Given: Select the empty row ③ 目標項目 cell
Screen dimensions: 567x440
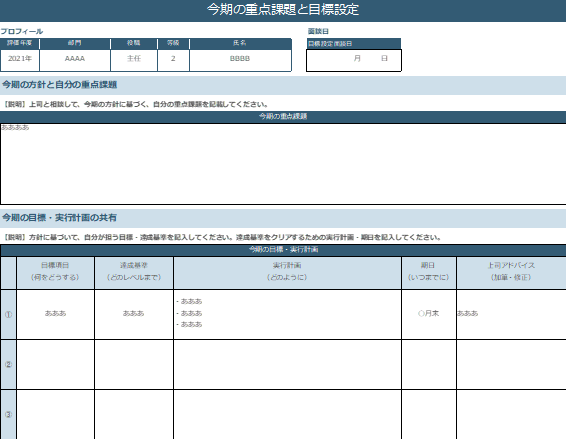Looking at the screenshot, I should point(55,415).
